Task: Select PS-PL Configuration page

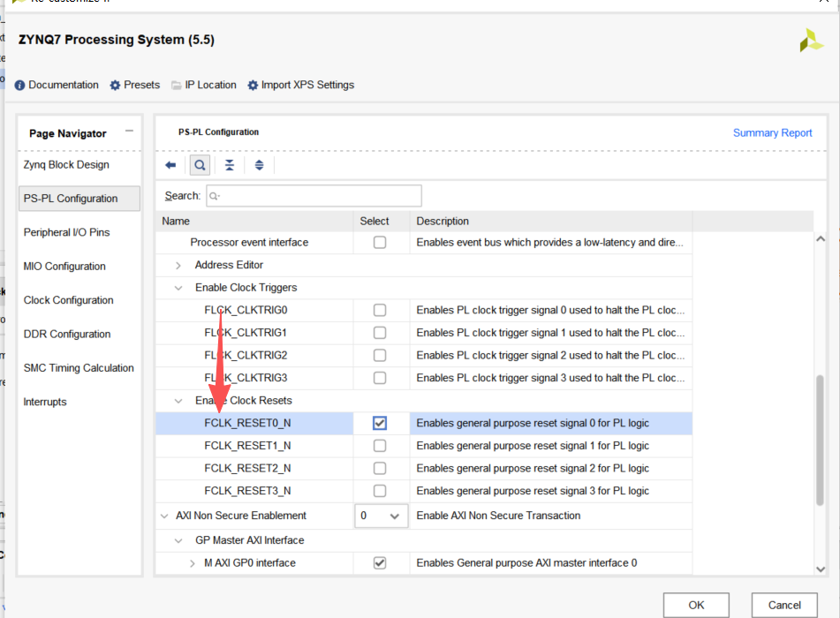Action: [x=79, y=199]
